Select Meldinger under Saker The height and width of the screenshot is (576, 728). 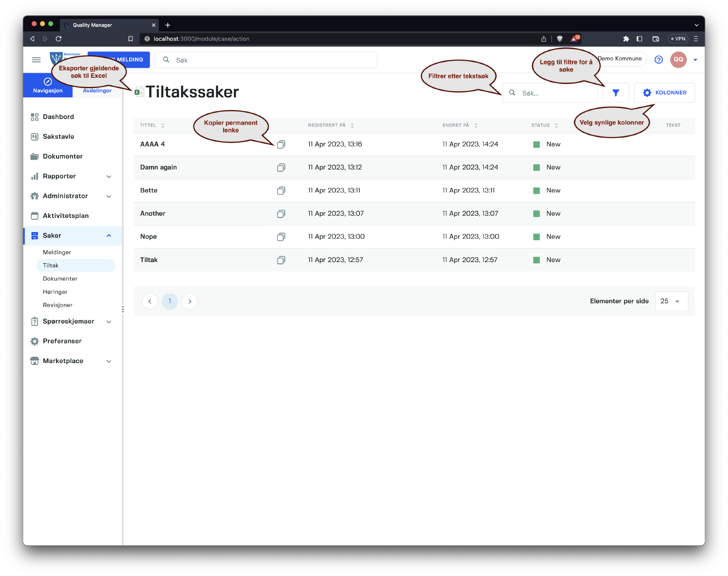point(57,252)
